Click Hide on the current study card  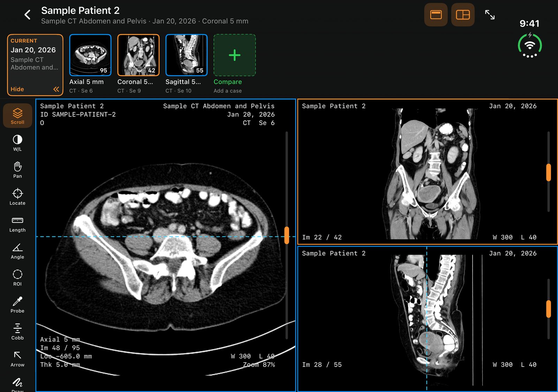coord(17,89)
